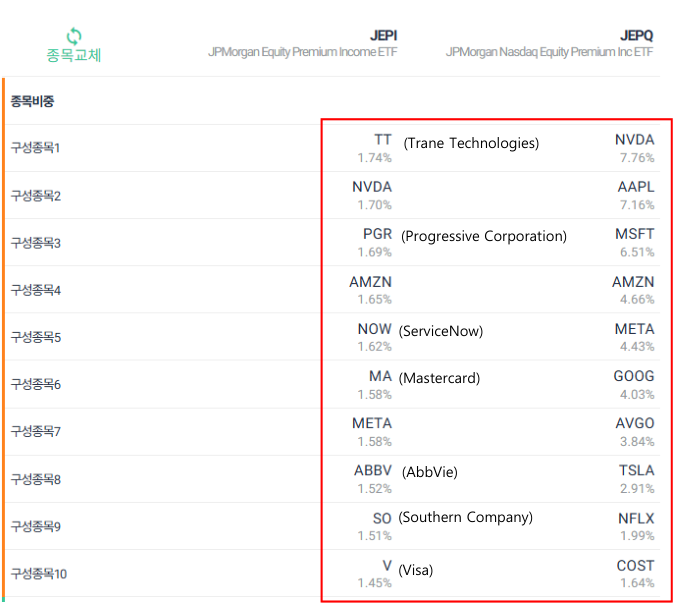This screenshot has width=684, height=613.
Task: Click the 구성종목4 row label
Action: pyautogui.click(x=36, y=290)
